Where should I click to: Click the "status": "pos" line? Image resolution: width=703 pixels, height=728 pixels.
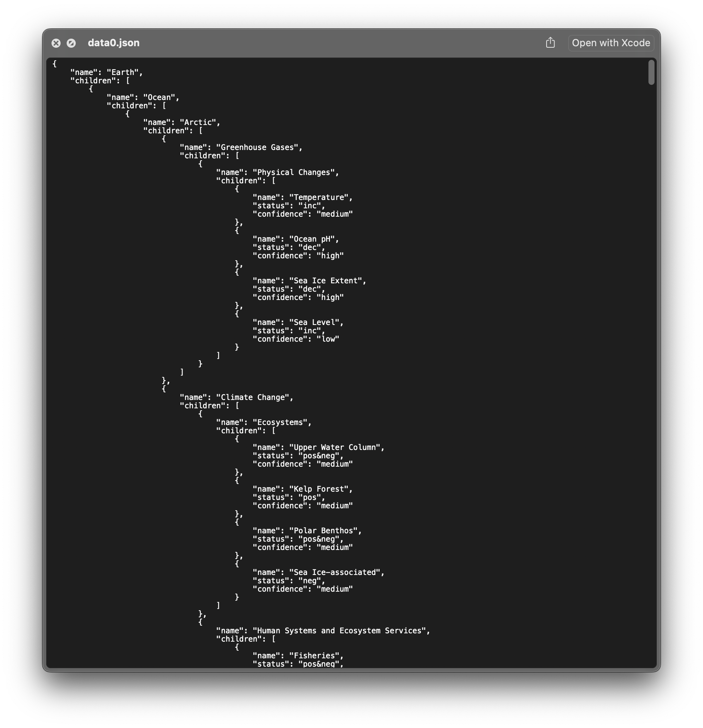pyautogui.click(x=289, y=497)
